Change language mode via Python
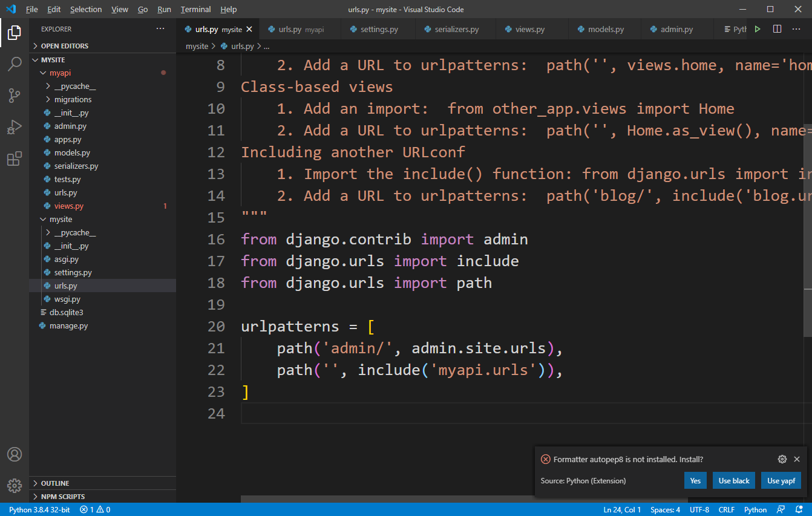The image size is (812, 516). point(755,509)
